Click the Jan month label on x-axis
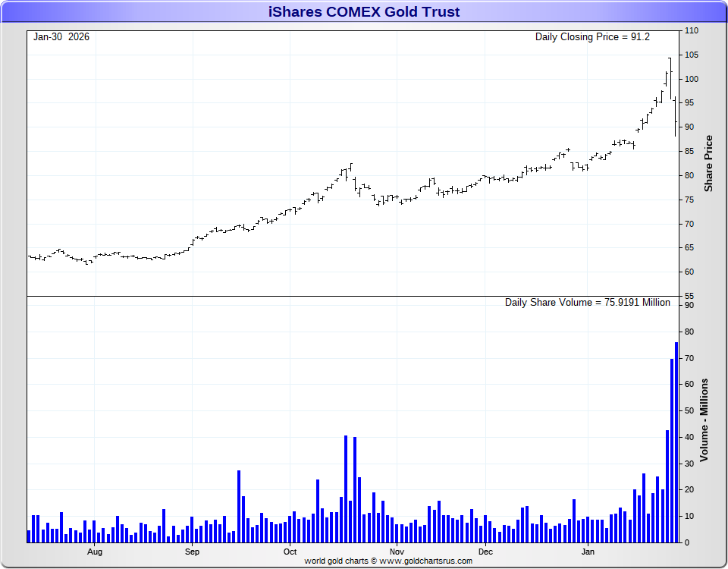728x569 pixels. [588, 552]
